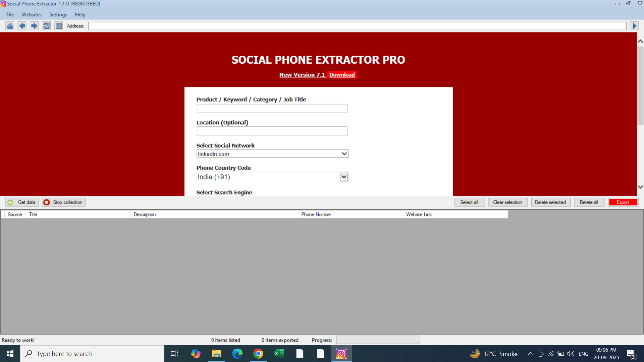
Task: Click the Stop collection button
Action: click(x=64, y=202)
